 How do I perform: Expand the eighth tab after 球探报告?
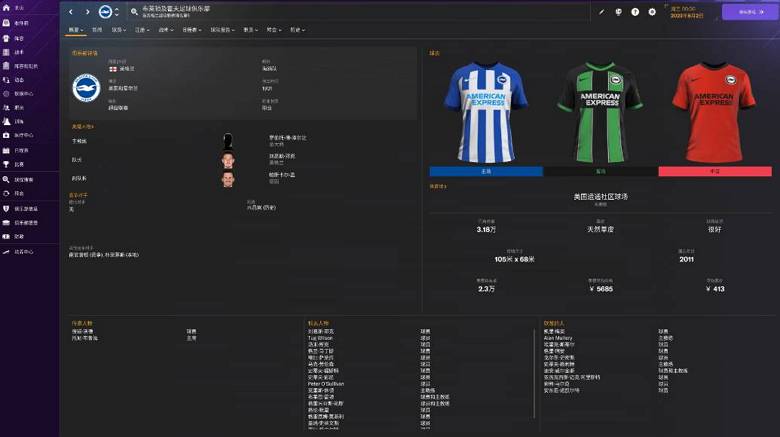tap(250, 30)
